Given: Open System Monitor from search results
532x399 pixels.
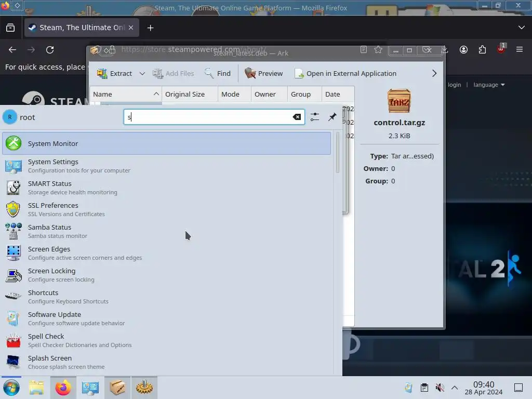Looking at the screenshot, I should [x=166, y=143].
